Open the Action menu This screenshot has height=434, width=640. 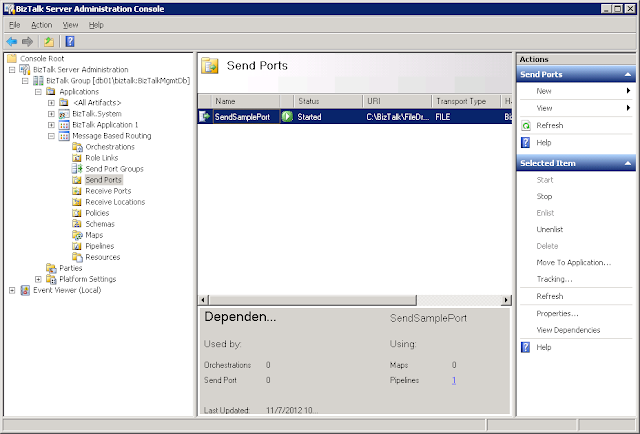pos(42,25)
